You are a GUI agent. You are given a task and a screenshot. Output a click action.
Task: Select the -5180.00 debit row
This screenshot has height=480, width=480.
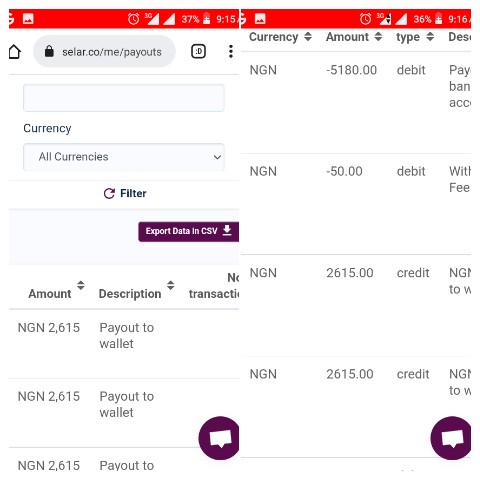point(356,103)
